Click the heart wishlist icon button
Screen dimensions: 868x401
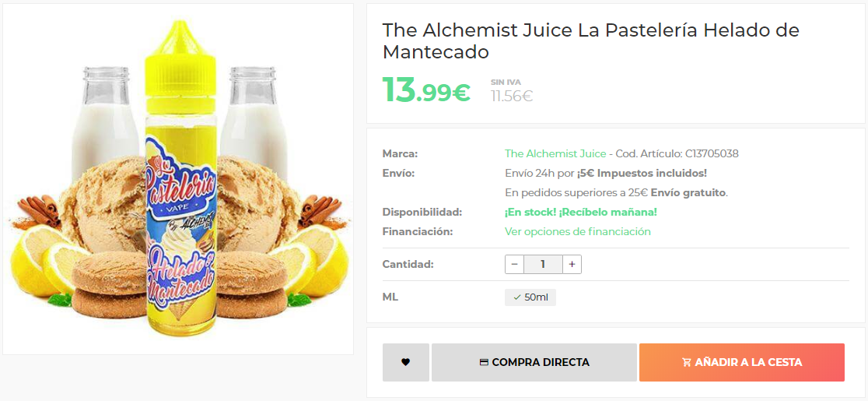406,362
